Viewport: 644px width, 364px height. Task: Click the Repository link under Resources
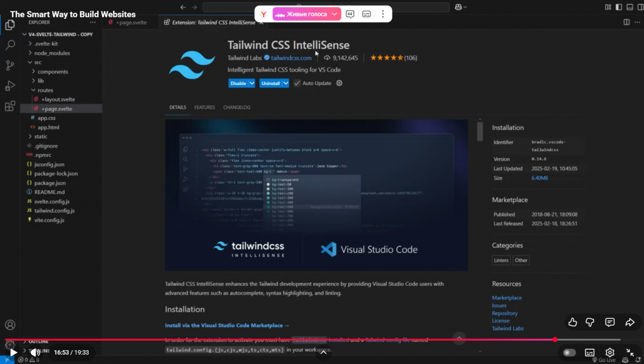pos(504,313)
